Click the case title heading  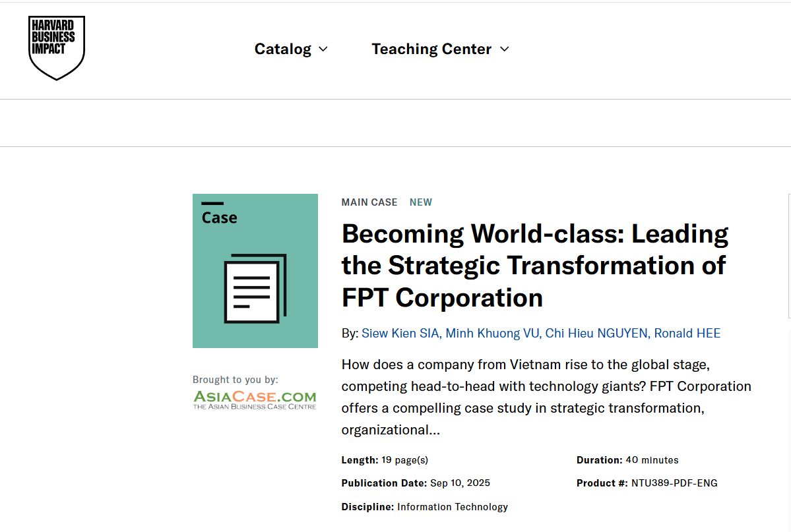point(534,266)
